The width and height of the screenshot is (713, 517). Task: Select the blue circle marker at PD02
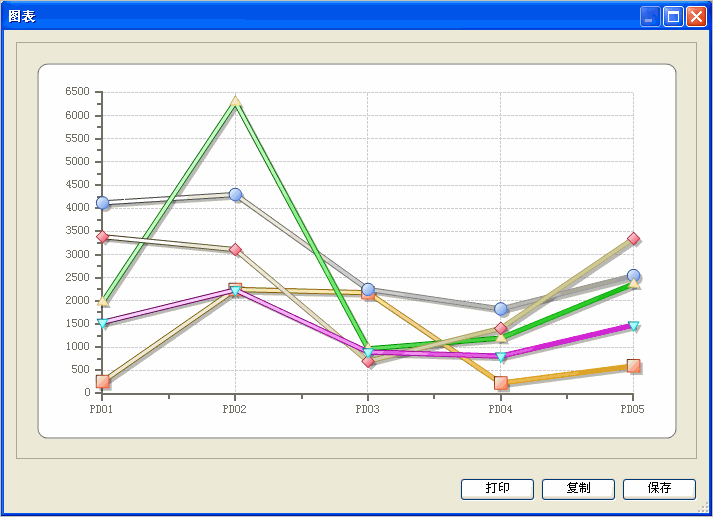click(x=235, y=195)
